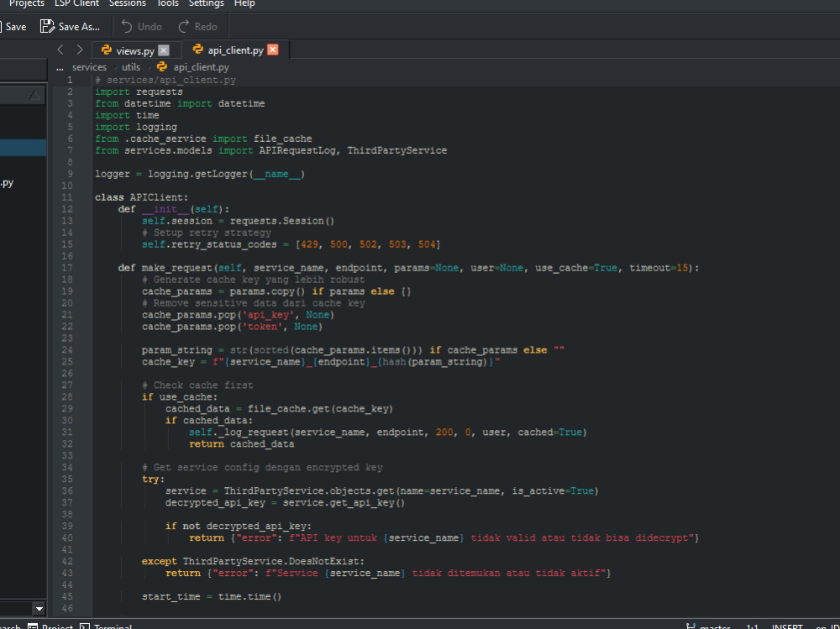Click the 'token' string on line 22

(262, 327)
